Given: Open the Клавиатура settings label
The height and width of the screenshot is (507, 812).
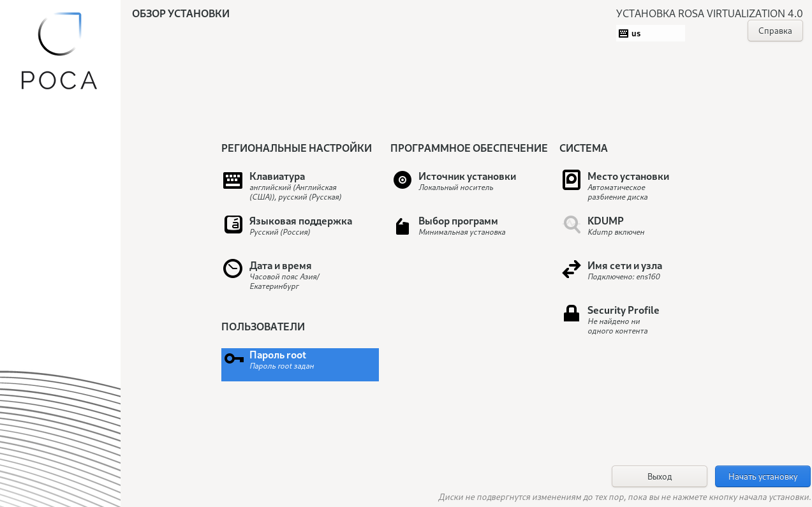Looking at the screenshot, I should (x=277, y=177).
